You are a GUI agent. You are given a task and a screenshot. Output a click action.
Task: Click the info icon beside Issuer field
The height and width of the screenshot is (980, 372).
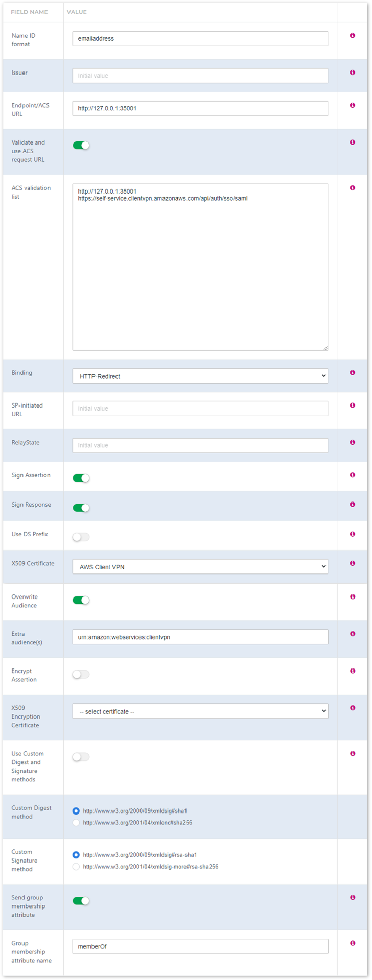(352, 73)
